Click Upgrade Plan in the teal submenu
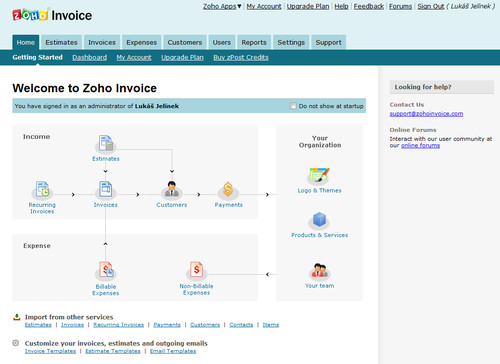The image size is (500, 364). tap(182, 57)
